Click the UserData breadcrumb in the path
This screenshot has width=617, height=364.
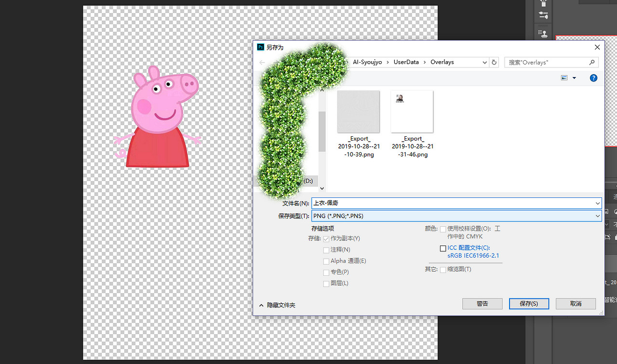[406, 62]
